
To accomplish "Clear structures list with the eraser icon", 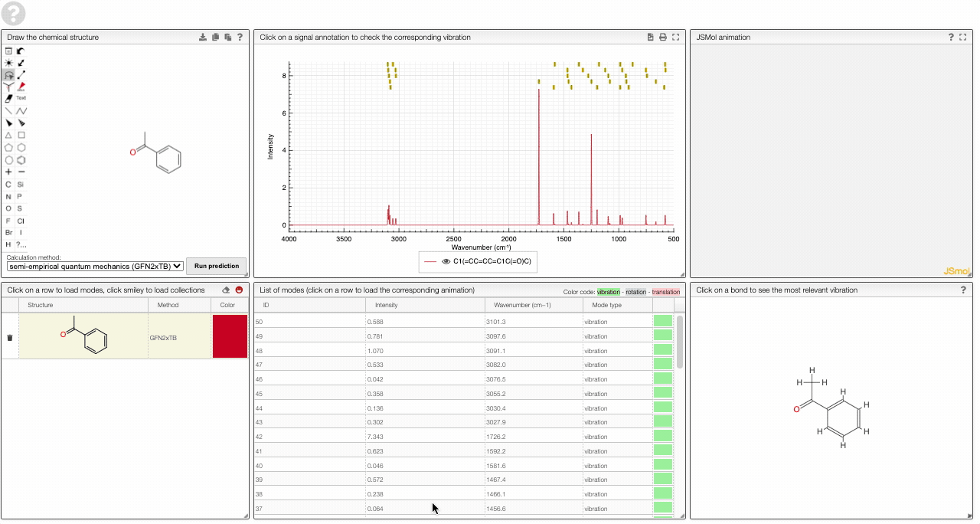I will 226,290.
